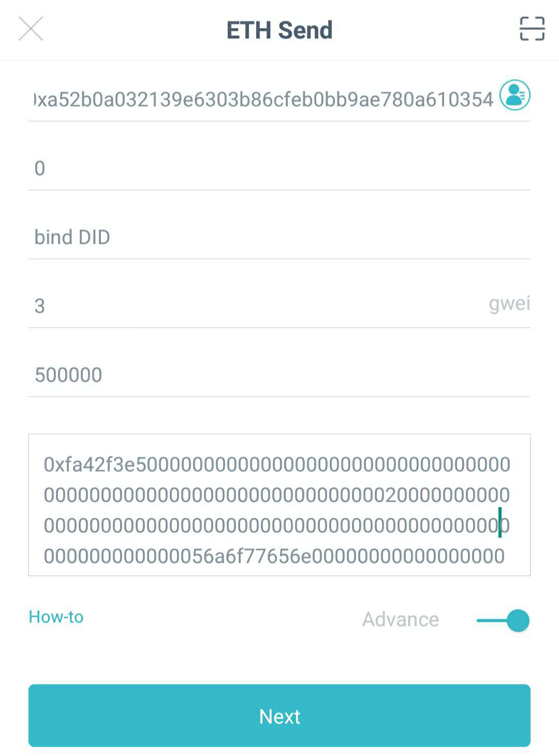Close the ETH Send screen
This screenshot has height=756, width=559.
[x=31, y=28]
